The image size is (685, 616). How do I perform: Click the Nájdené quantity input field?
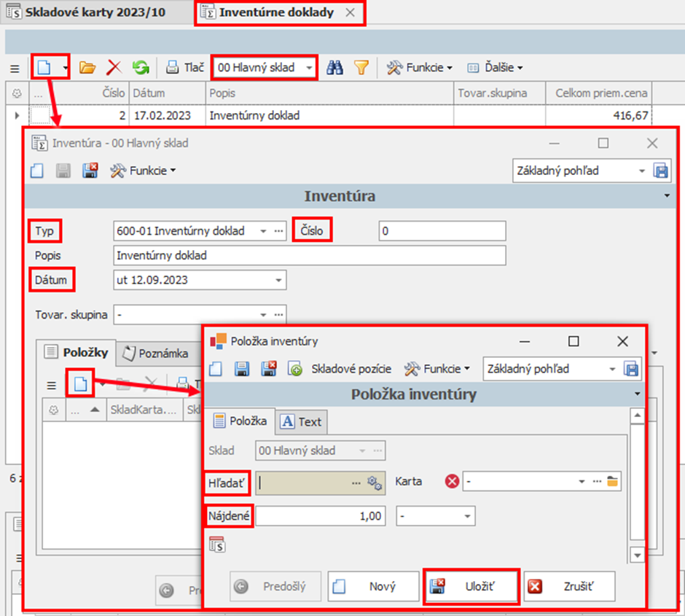click(320, 517)
